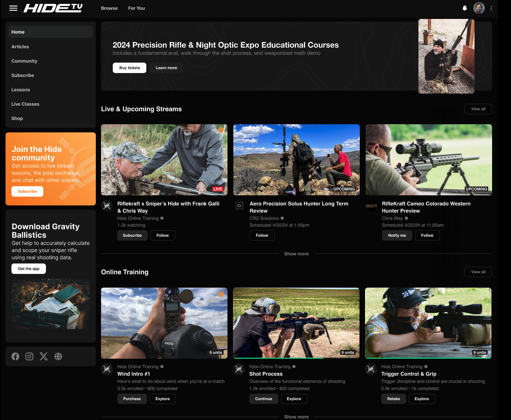511x420 pixels.
Task: Click the HIDE TV logo
Action: tap(53, 8)
